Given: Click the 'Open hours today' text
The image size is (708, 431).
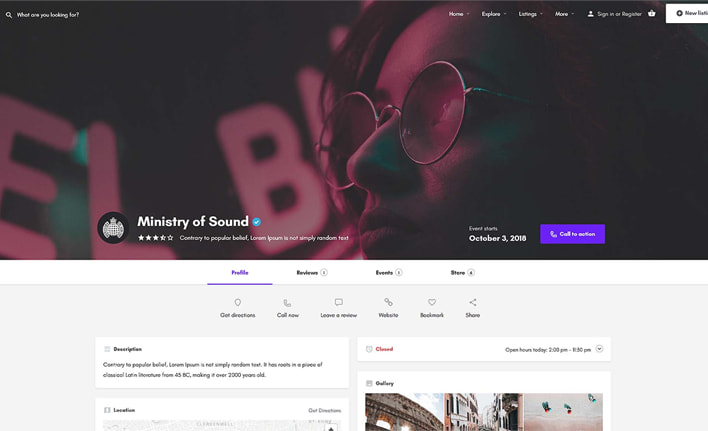Looking at the screenshot, I should pyautogui.click(x=548, y=349).
